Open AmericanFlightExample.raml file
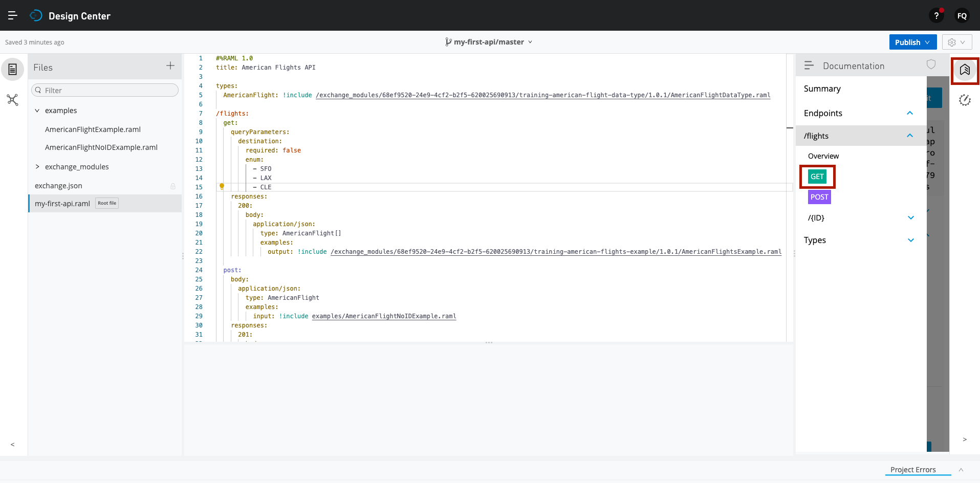The height and width of the screenshot is (483, 980). pyautogui.click(x=93, y=129)
